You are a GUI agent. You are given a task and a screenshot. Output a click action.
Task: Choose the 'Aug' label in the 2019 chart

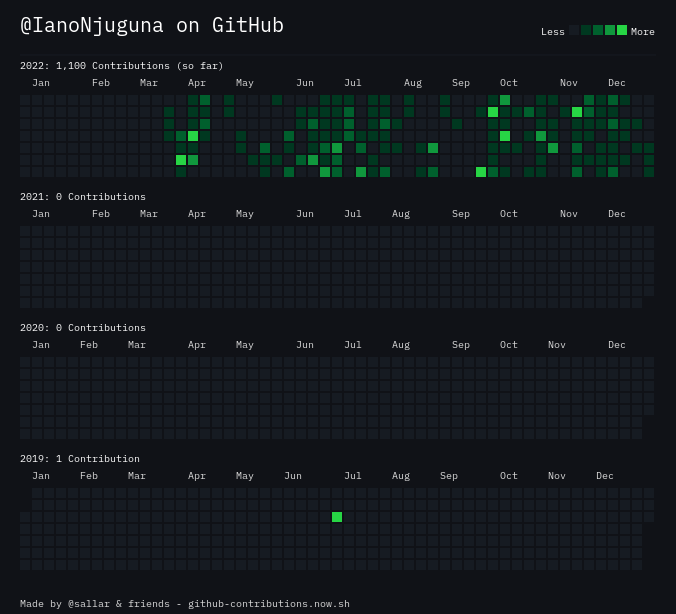(x=401, y=476)
